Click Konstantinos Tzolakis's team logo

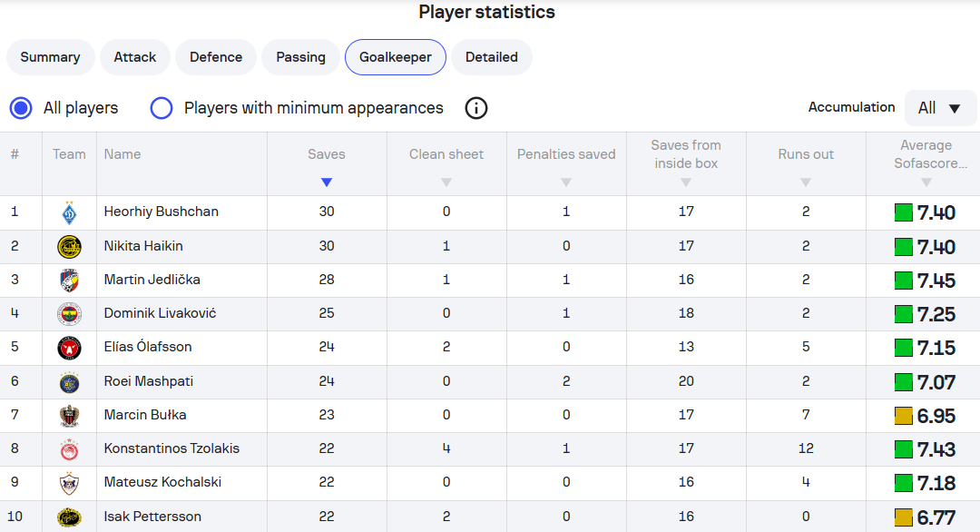(69, 448)
